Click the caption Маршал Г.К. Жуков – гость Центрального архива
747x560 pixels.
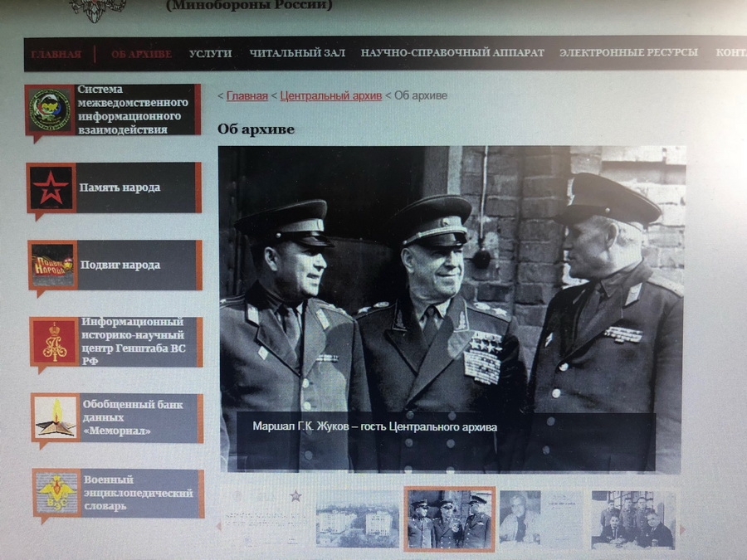click(x=374, y=426)
